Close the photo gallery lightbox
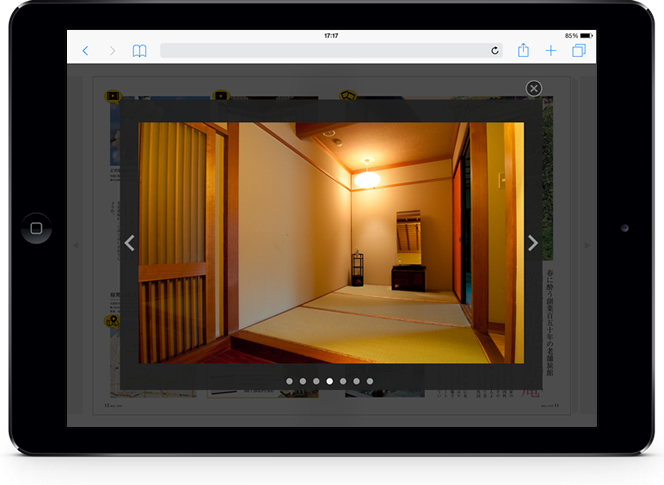Screen dimensions: 664x485 coord(534,89)
